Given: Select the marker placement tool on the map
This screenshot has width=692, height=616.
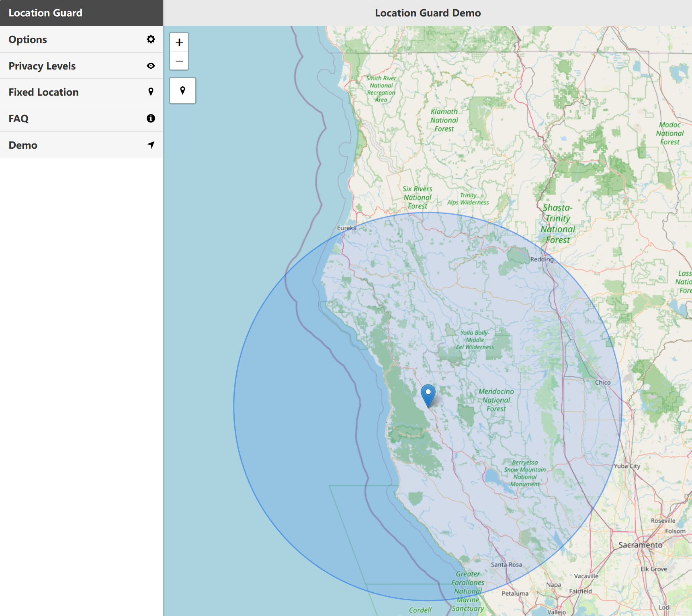Looking at the screenshot, I should click(x=182, y=90).
